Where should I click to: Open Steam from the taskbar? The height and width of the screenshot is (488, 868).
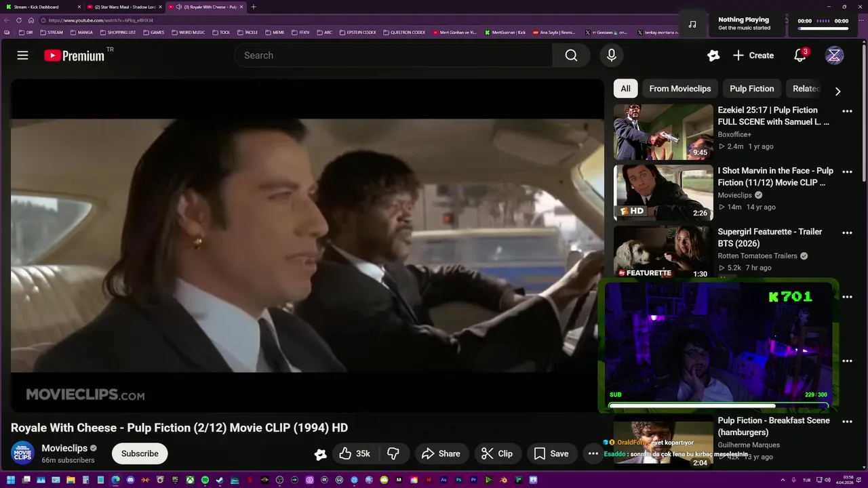[x=220, y=480]
